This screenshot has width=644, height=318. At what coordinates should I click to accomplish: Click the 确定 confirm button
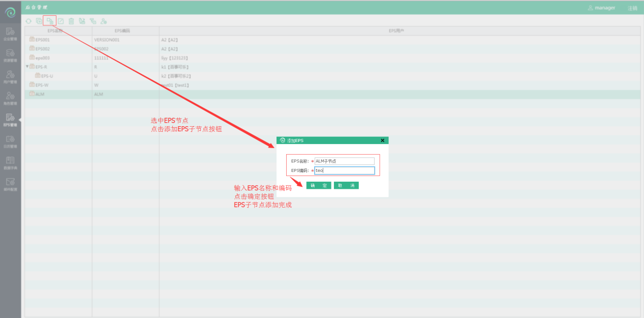[319, 186]
